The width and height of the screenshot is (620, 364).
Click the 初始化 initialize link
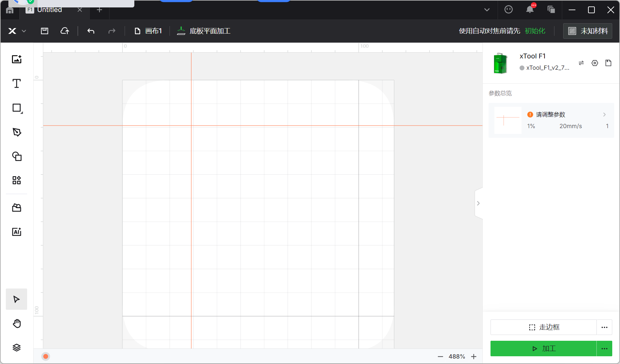tap(535, 31)
